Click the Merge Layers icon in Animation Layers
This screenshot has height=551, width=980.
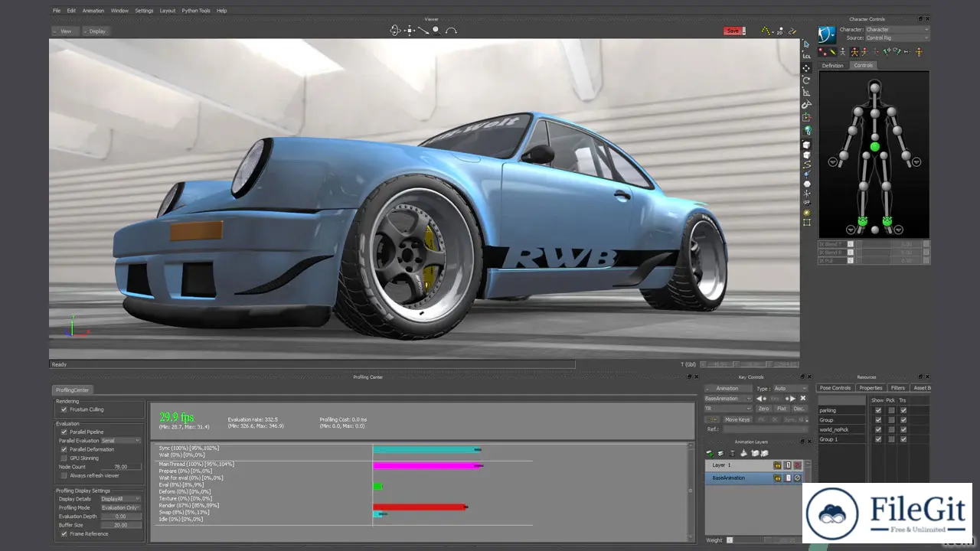(743, 453)
